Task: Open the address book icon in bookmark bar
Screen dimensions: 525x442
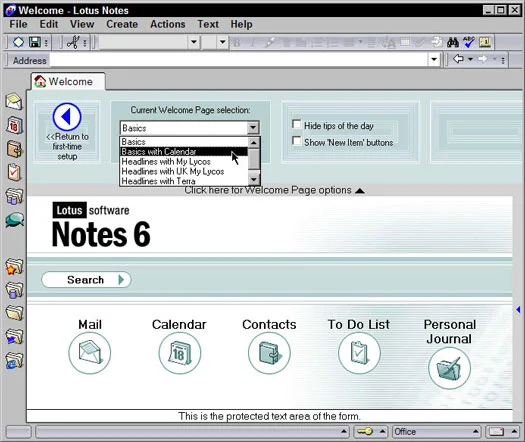Action: pos(14,149)
